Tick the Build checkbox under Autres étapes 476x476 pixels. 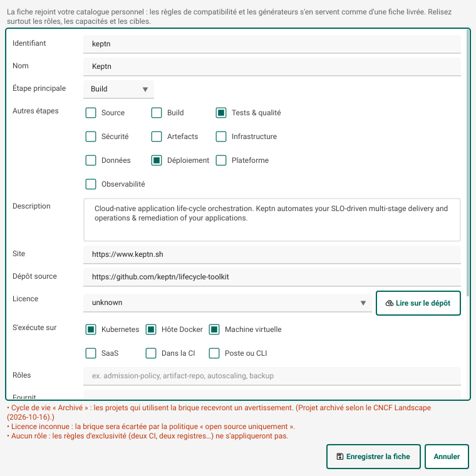point(157,113)
